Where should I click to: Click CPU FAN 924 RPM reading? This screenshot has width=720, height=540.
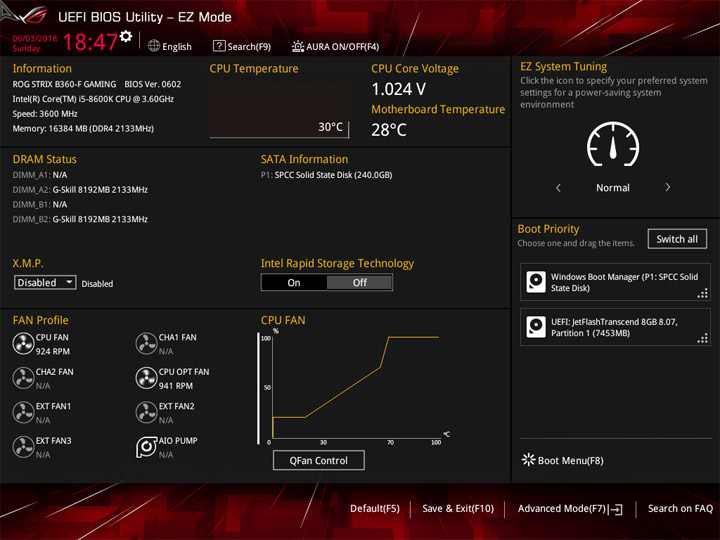[53, 351]
